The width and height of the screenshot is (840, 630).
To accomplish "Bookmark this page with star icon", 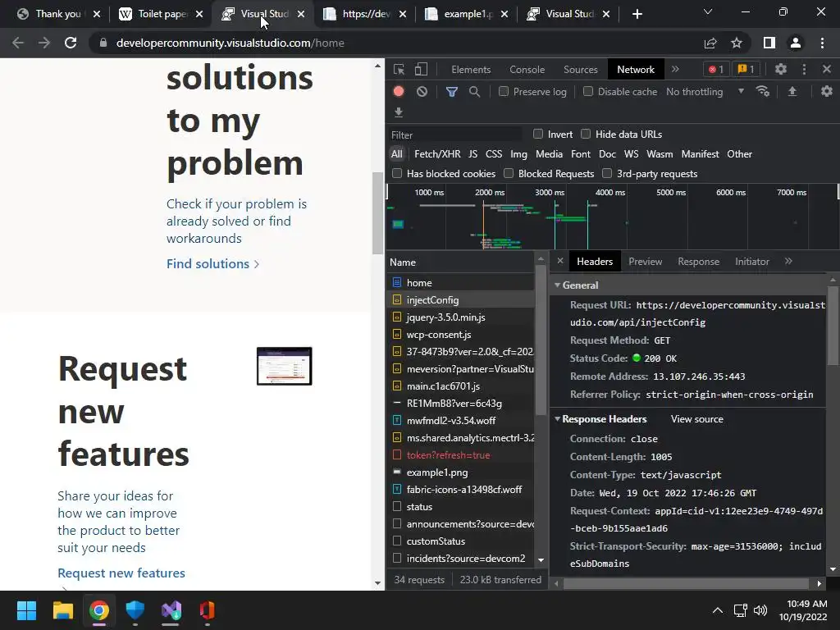I will (x=737, y=43).
